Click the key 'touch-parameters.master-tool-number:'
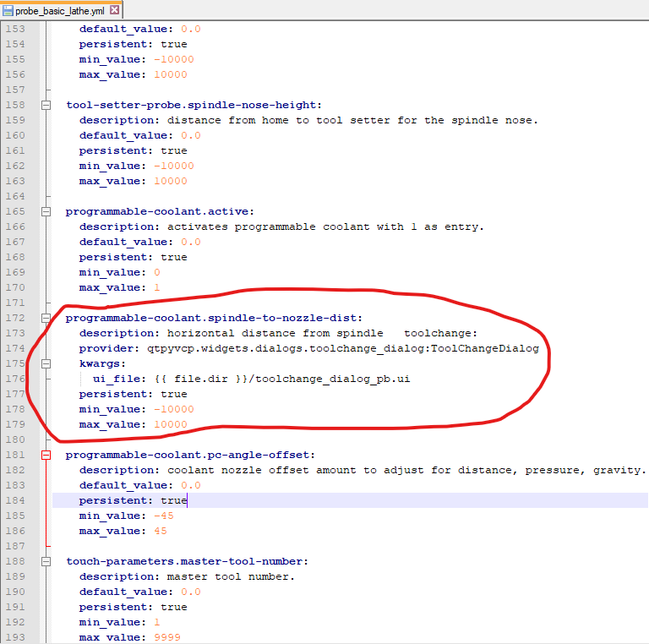Viewport: 649px width, 644px height. point(187,561)
